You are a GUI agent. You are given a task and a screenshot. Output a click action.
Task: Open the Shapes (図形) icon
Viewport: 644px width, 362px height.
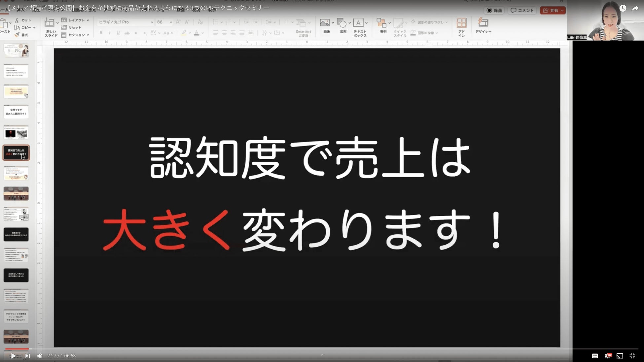342,23
